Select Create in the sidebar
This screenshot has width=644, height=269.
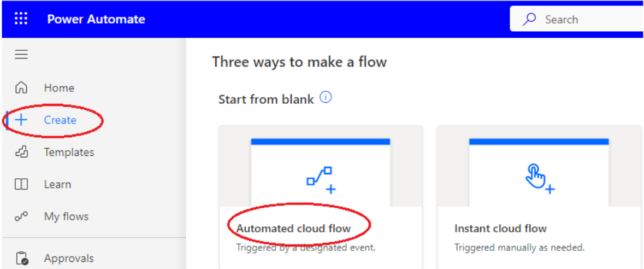(60, 120)
